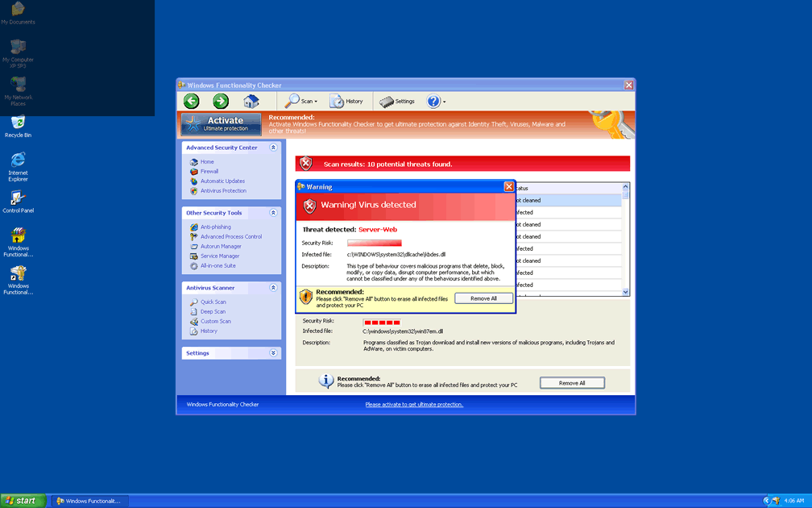
Task: Open Autorun Manager from the sidebar
Action: 221,247
